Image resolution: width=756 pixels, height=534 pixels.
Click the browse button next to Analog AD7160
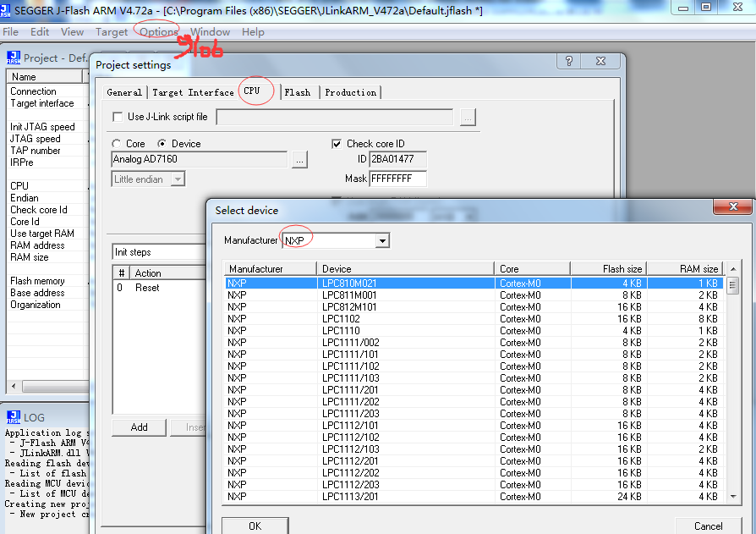tap(299, 160)
